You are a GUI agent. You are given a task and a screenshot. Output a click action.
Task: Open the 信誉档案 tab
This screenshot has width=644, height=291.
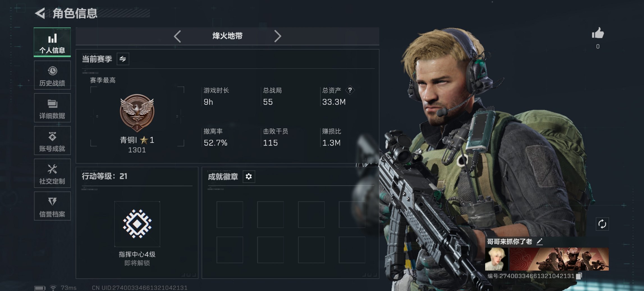(x=52, y=206)
